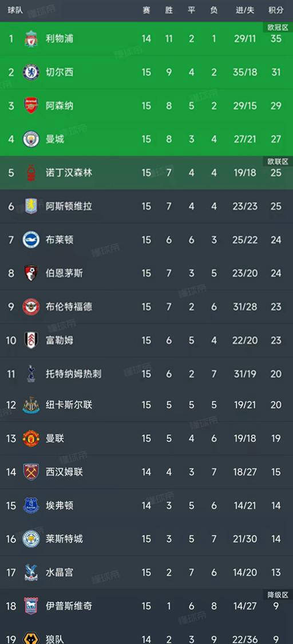Viewport: 293px width, 644px height.
Task: Click the Aston Villa crest
Action: tap(31, 206)
